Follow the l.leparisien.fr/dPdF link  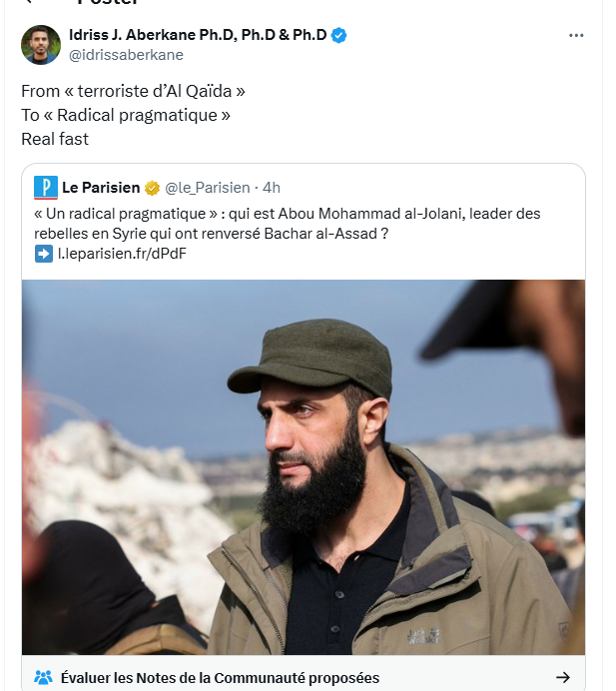pyautogui.click(x=123, y=254)
